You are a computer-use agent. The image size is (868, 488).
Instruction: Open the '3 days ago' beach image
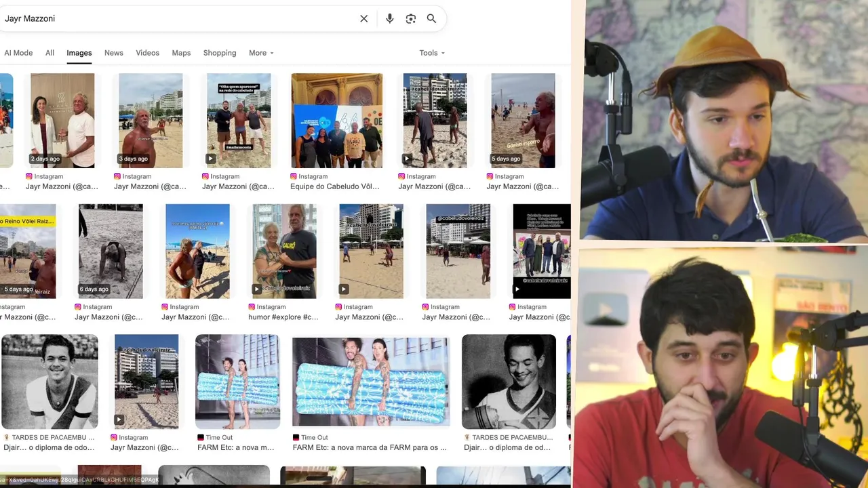tap(151, 121)
